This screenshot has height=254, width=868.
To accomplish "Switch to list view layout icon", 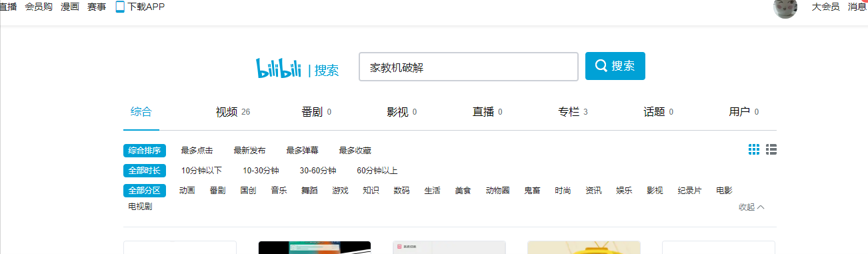I will [x=771, y=149].
